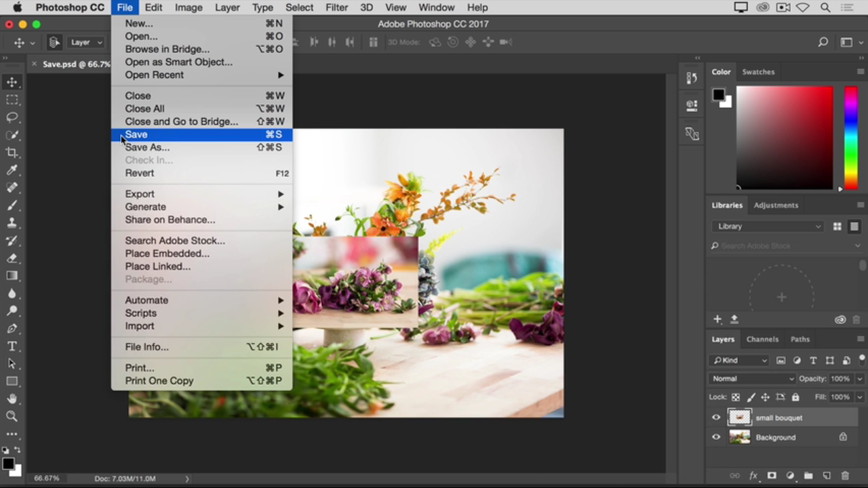The image size is (868, 488).
Task: Open the blend mode Normal dropdown
Action: click(x=752, y=379)
